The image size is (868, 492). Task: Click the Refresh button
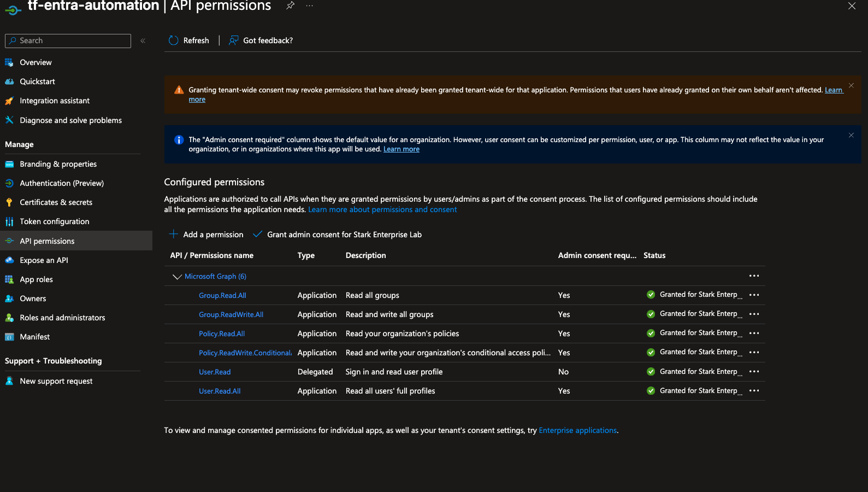point(189,40)
